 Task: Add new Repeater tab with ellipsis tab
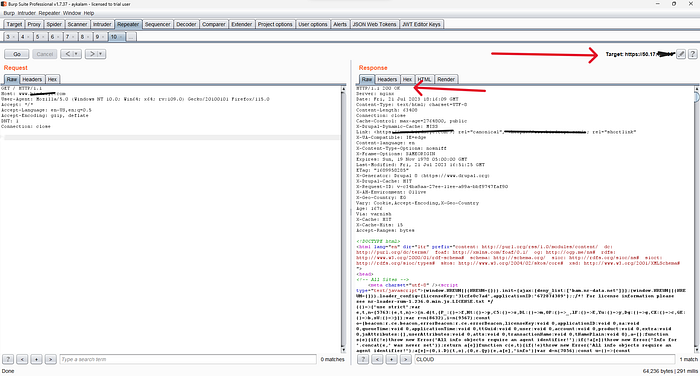click(x=131, y=37)
